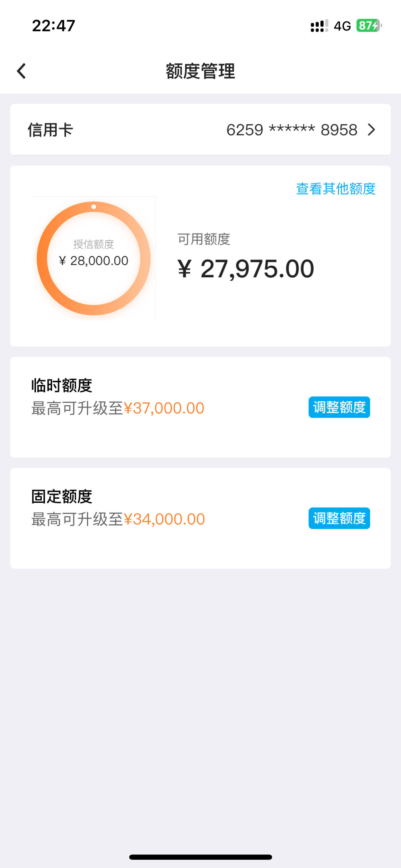The image size is (401, 868).
Task: Tap the orange credit limit ring
Action: (94, 258)
